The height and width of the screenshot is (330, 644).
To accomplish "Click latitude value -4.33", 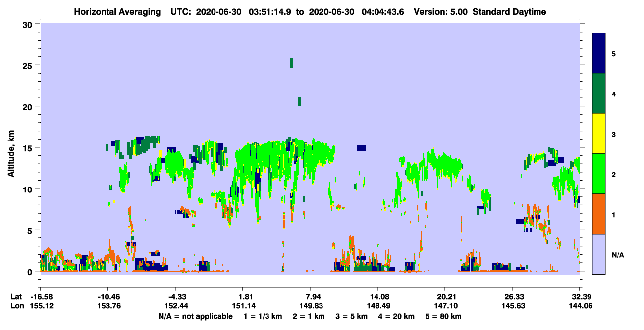I will coord(175,297).
